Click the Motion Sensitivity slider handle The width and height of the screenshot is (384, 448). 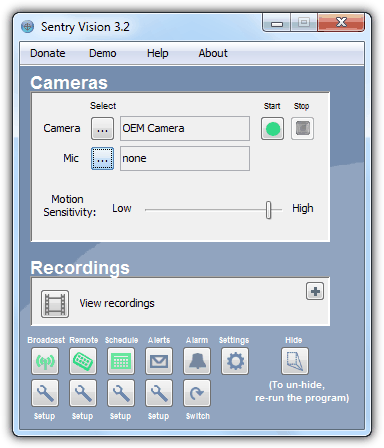(x=269, y=210)
